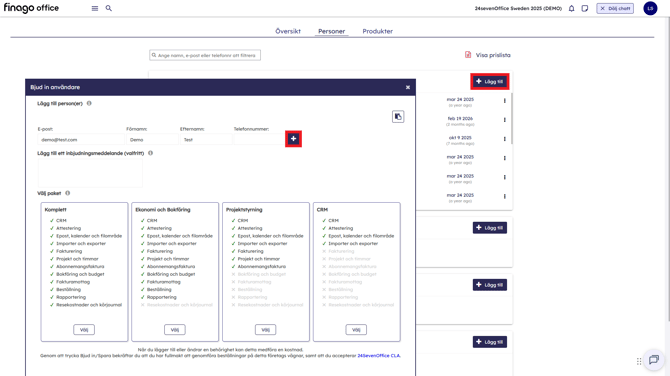Click Dölj chatt button

coord(615,8)
